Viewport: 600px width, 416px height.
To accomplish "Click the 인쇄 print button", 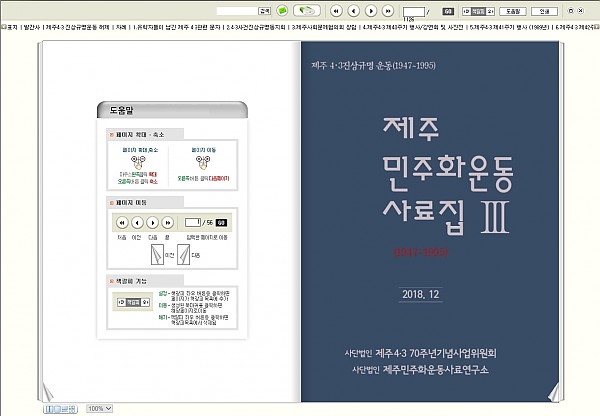I will [544, 11].
